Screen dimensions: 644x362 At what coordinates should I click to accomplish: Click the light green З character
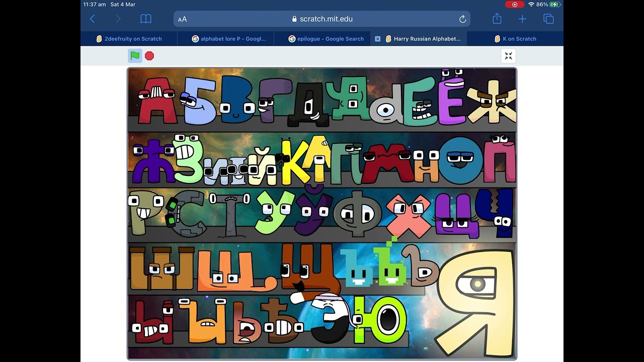point(189,158)
